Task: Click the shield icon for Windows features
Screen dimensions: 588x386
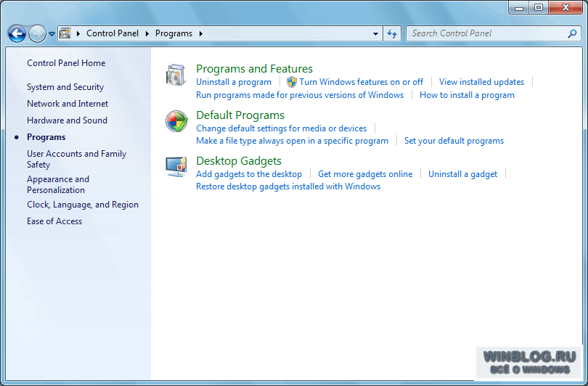Action: [x=291, y=82]
